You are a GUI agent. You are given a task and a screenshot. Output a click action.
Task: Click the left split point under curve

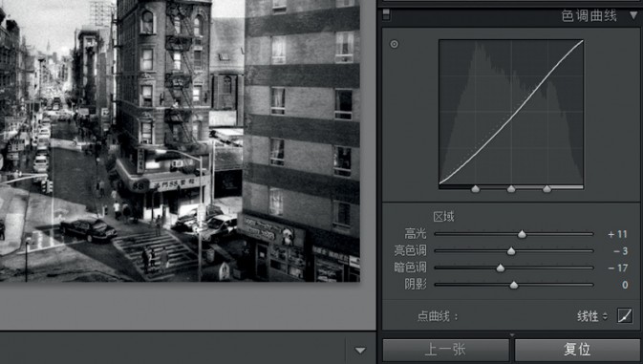[475, 188]
